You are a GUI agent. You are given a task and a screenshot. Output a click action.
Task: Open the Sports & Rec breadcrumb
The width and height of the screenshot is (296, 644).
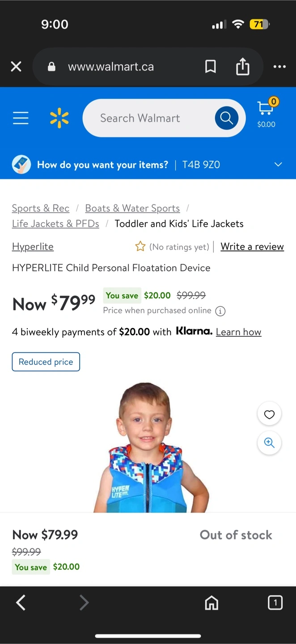[41, 208]
